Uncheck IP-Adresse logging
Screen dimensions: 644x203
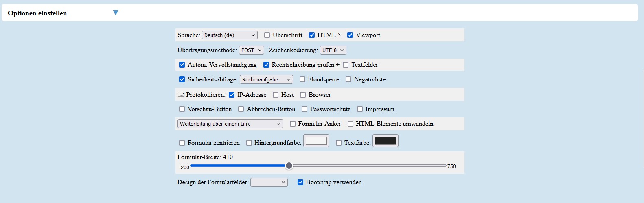(232, 95)
